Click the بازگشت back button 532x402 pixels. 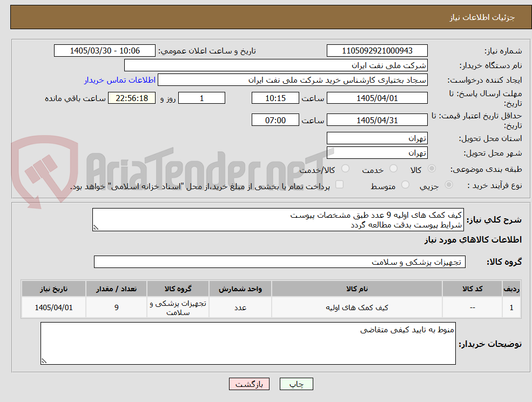(x=249, y=384)
